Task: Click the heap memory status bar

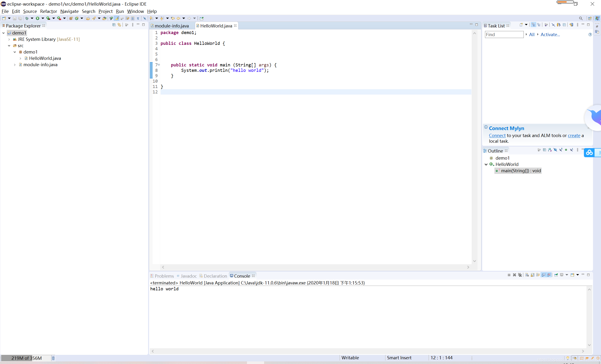Action: click(26, 358)
